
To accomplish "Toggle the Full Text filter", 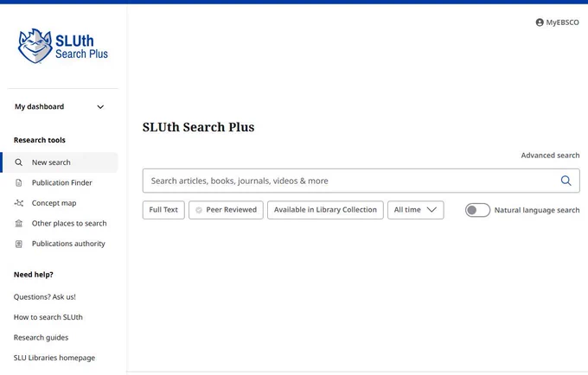I will click(163, 210).
